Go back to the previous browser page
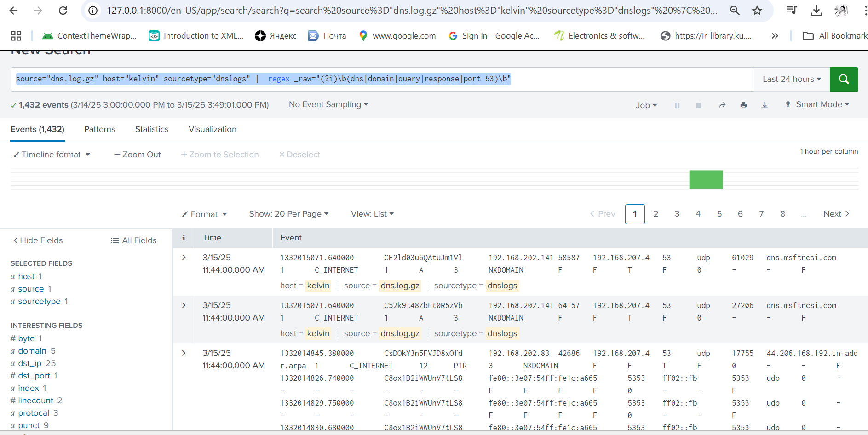868x435 pixels. click(x=13, y=11)
